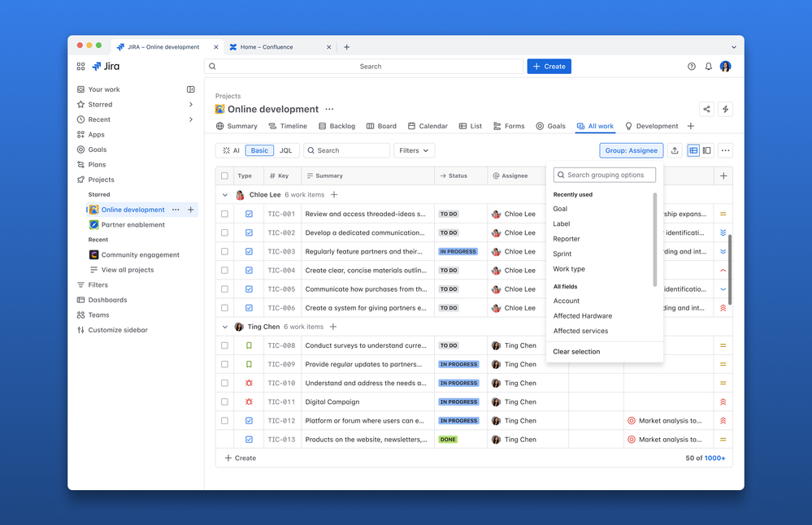Open a new browser tab with plus
812x525 pixels.
click(x=347, y=47)
